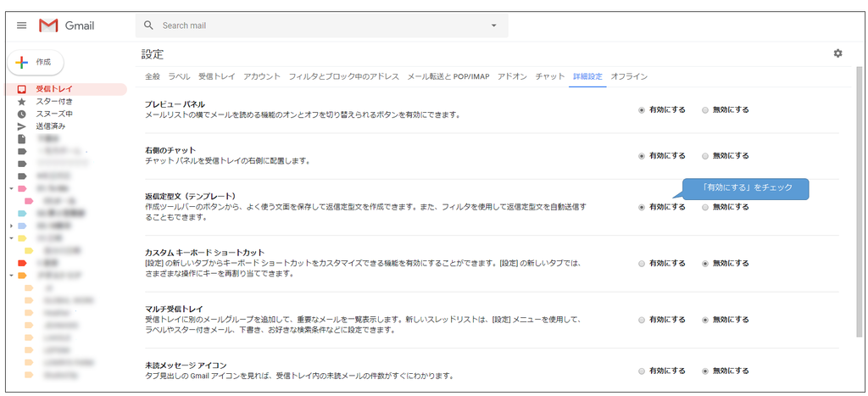This screenshot has width=868, height=396.
Task: Click the Search mail input field
Action: tap(321, 25)
